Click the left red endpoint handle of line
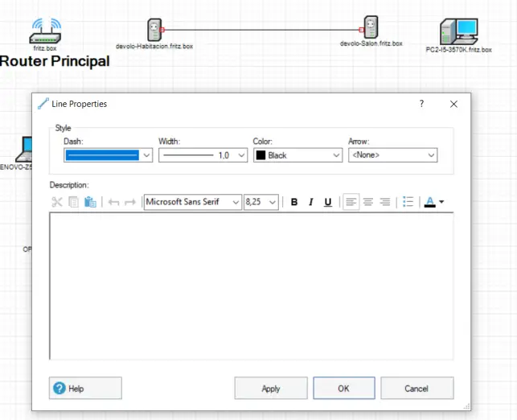The height and width of the screenshot is (420, 517). (162, 30)
